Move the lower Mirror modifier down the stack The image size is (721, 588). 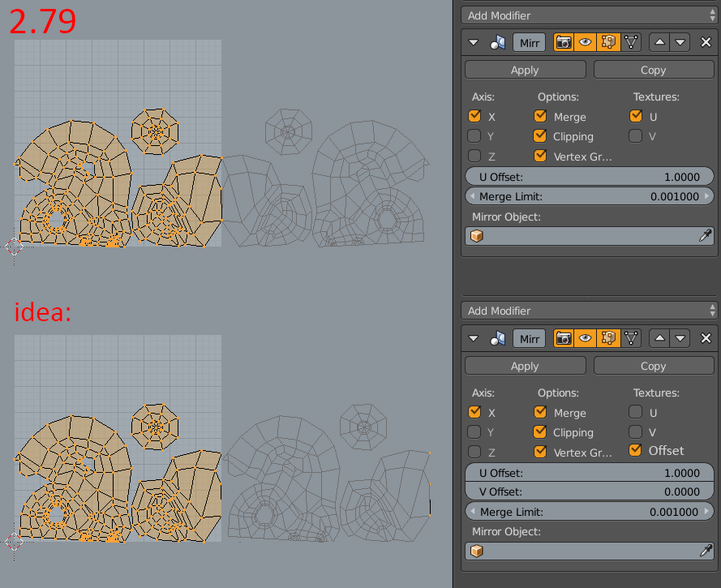coord(680,338)
